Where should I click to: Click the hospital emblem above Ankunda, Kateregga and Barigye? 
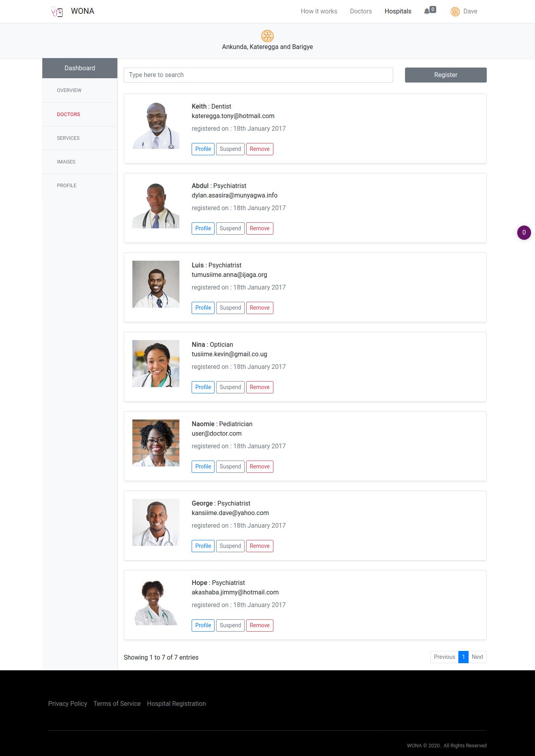pyautogui.click(x=267, y=36)
